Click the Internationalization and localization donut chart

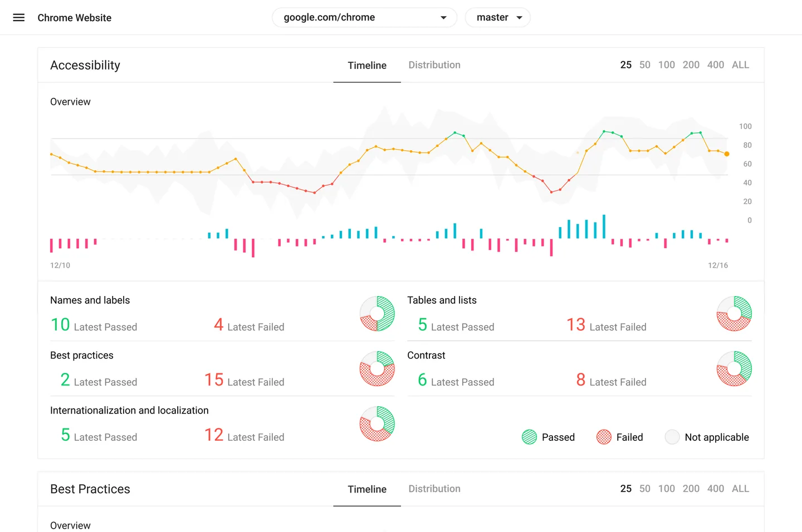click(x=377, y=424)
